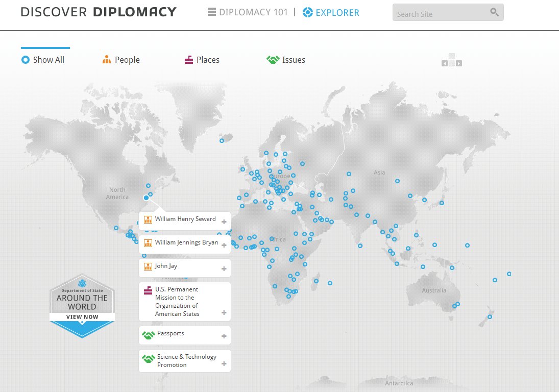Open William Jennings Bryan profile link
The image size is (559, 392).
[x=186, y=242]
